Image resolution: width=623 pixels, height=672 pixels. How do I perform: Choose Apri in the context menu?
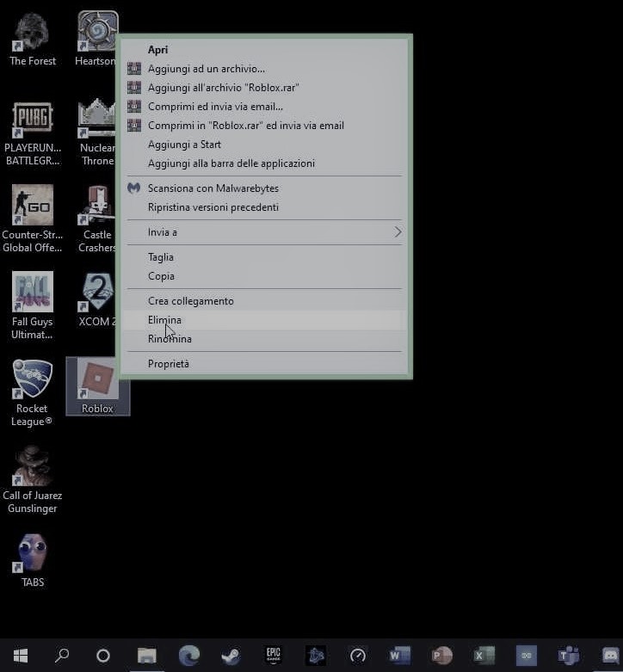[264, 50]
